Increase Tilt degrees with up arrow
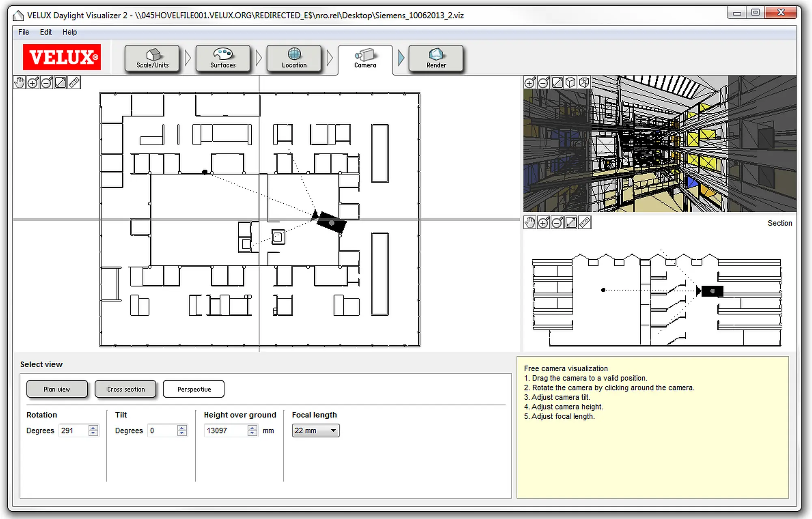The image size is (812, 519). [x=182, y=428]
